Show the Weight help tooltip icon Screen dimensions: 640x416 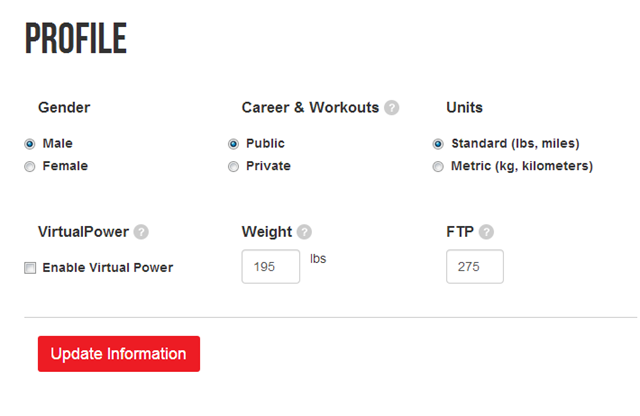(x=304, y=232)
